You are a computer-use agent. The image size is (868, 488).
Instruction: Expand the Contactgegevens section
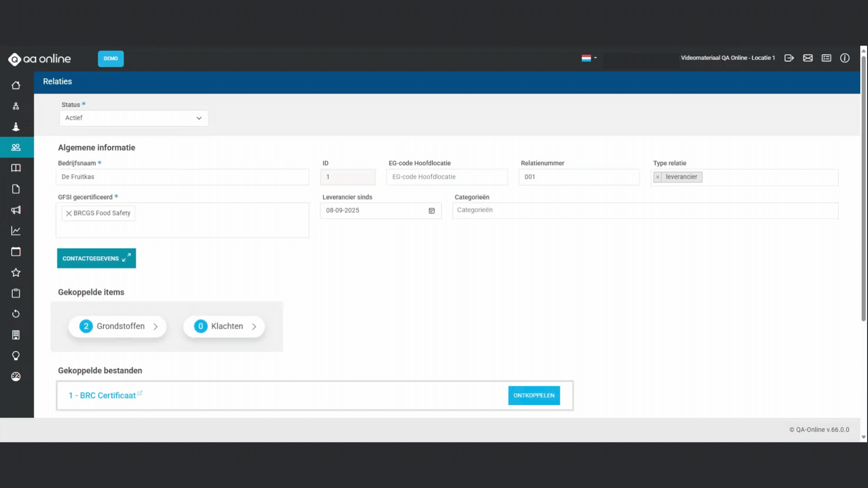pos(96,258)
